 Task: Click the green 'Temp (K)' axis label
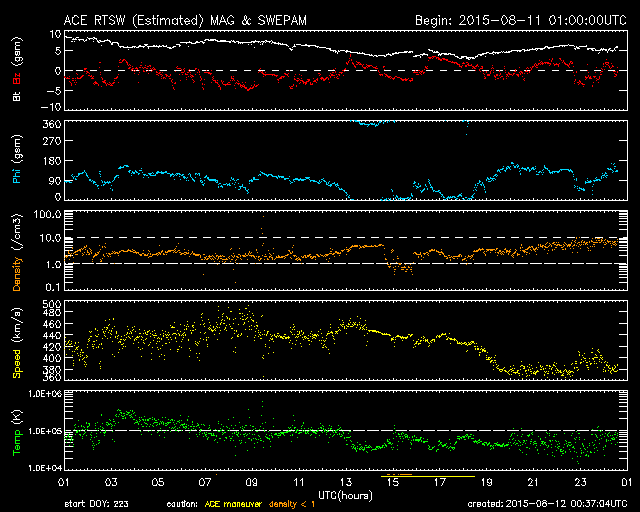17,433
